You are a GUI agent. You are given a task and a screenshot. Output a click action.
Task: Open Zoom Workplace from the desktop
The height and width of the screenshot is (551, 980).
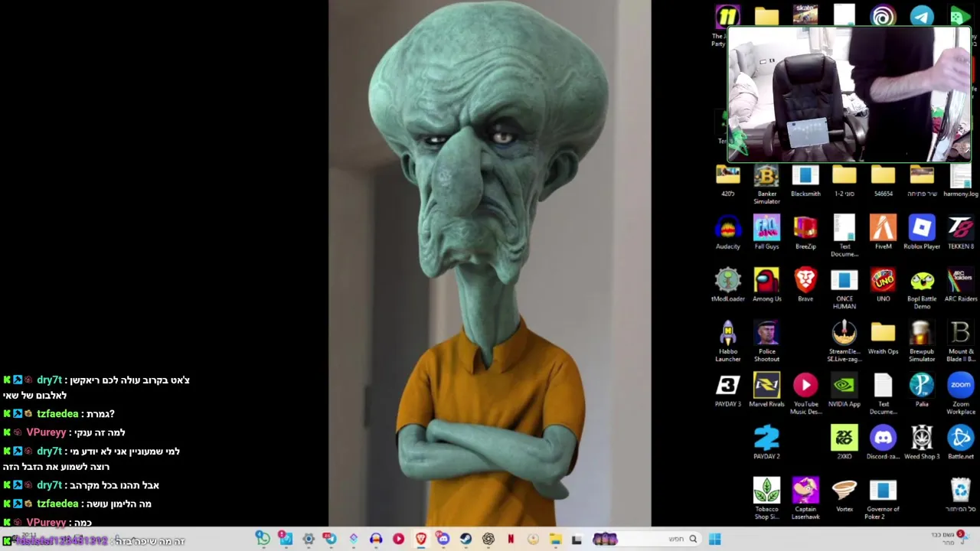click(960, 395)
